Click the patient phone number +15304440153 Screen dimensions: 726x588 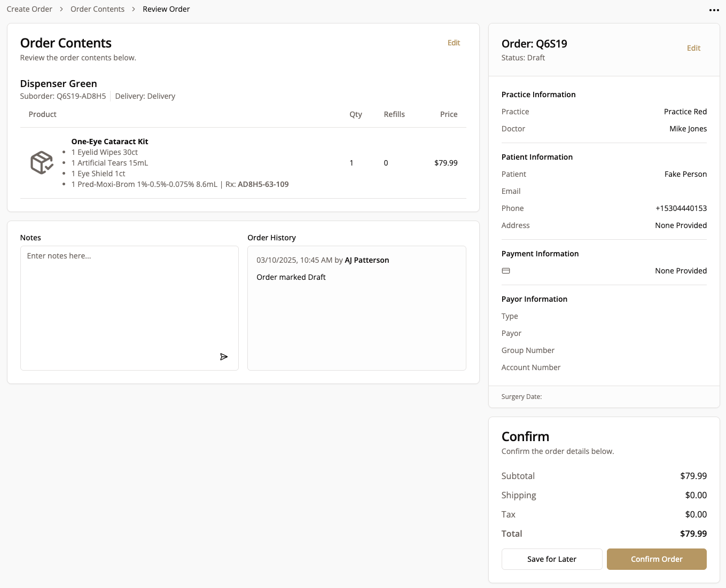(681, 208)
